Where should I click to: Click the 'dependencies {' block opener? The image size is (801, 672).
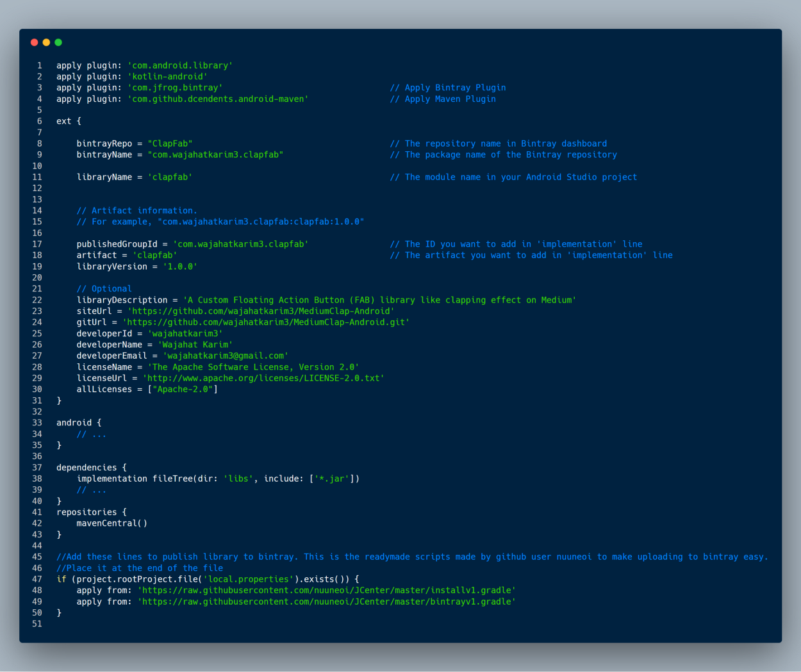point(92,468)
